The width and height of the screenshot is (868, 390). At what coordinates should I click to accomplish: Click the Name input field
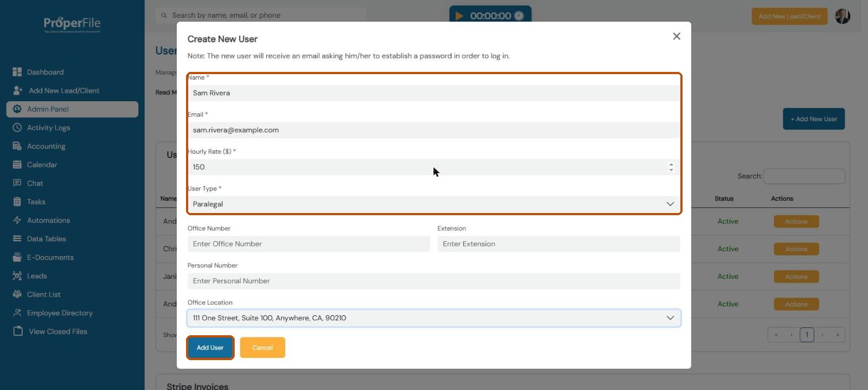point(434,93)
